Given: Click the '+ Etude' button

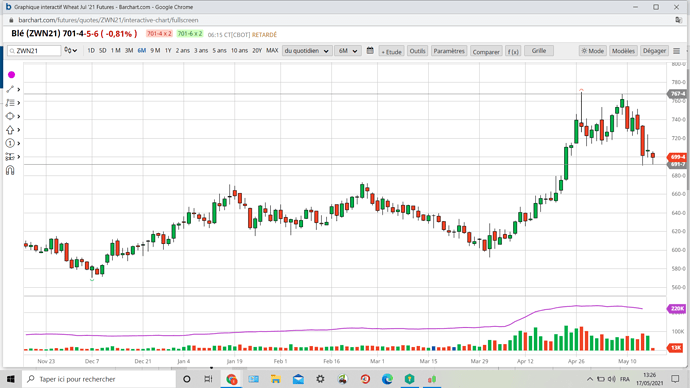Looking at the screenshot, I should tap(391, 51).
